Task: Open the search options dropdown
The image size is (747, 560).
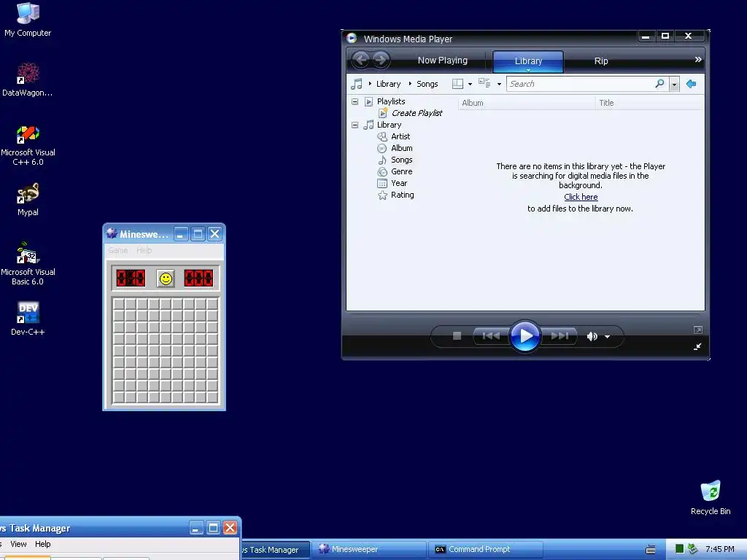Action: 674,85
